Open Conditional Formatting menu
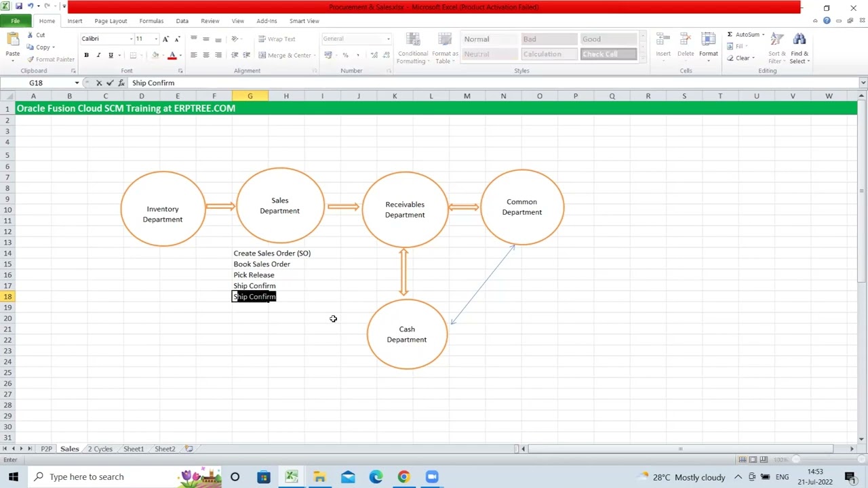Screen dimensions: 868x488 click(x=413, y=49)
